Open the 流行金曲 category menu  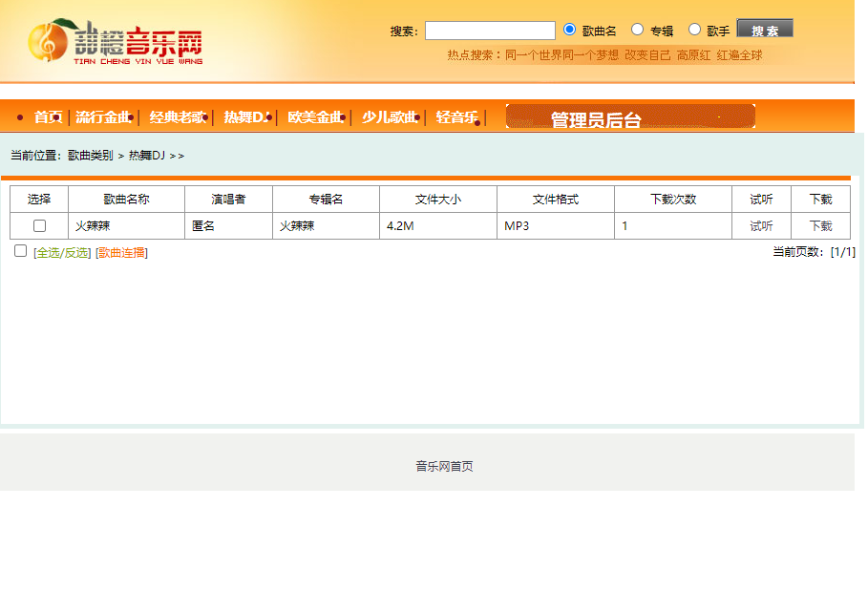click(x=102, y=116)
